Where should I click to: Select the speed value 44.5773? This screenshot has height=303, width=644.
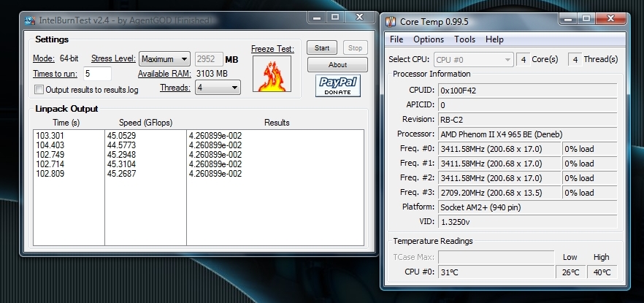121,145
